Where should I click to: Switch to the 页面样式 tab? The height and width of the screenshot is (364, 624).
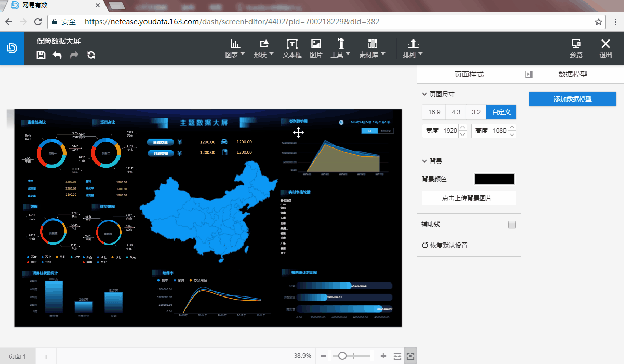tap(469, 74)
